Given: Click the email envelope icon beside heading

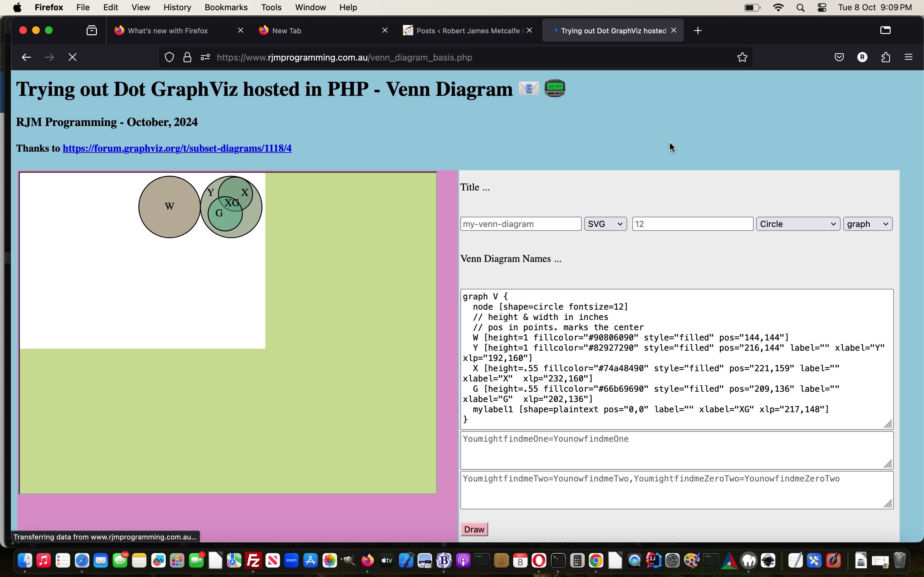Looking at the screenshot, I should tap(528, 88).
